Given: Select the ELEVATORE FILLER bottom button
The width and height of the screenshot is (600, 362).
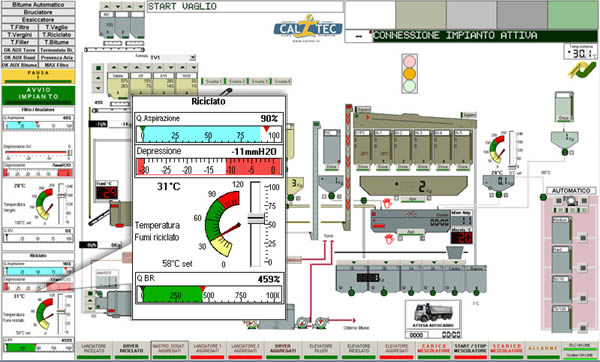Looking at the screenshot, I should pyautogui.click(x=321, y=350).
